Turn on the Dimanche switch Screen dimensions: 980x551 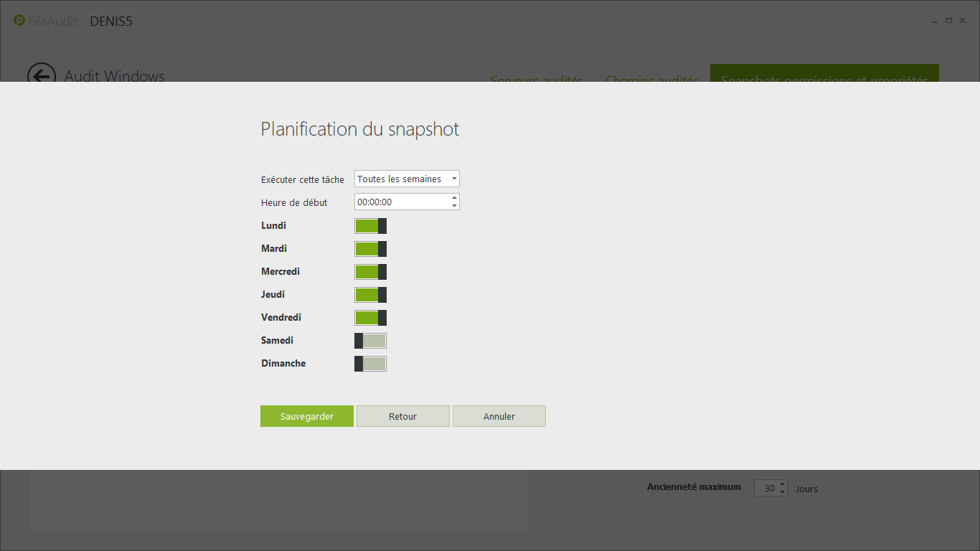pyautogui.click(x=370, y=364)
